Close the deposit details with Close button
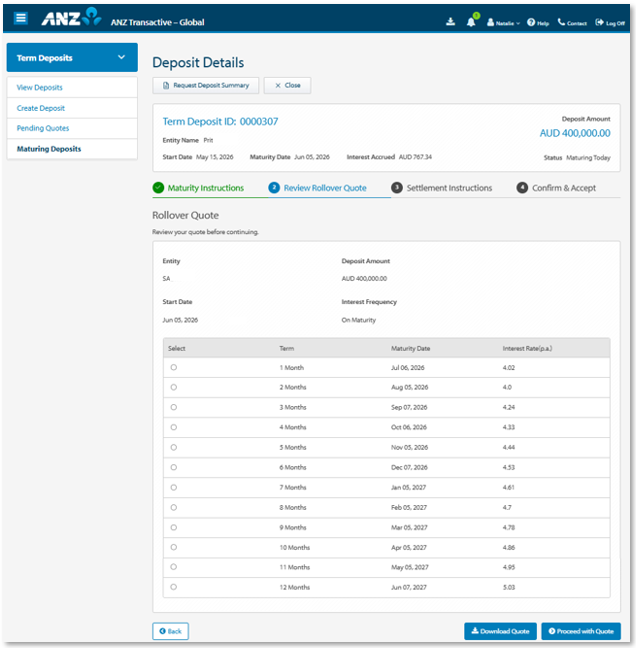The image size is (636, 648). pyautogui.click(x=288, y=86)
